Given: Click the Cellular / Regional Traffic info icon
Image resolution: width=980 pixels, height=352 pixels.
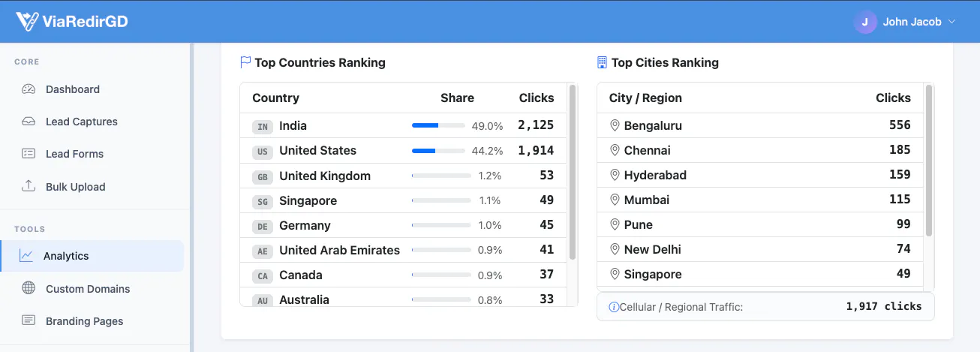Looking at the screenshot, I should pos(614,307).
